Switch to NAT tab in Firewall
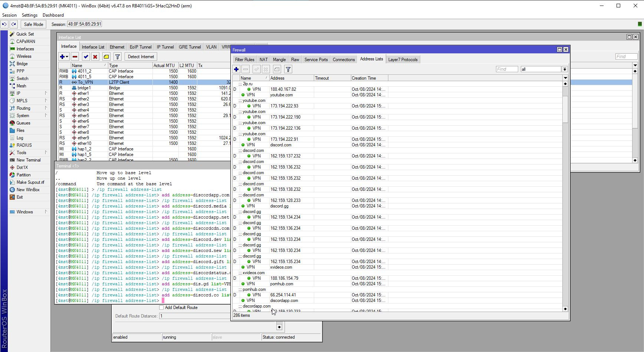644x352 pixels. point(263,60)
